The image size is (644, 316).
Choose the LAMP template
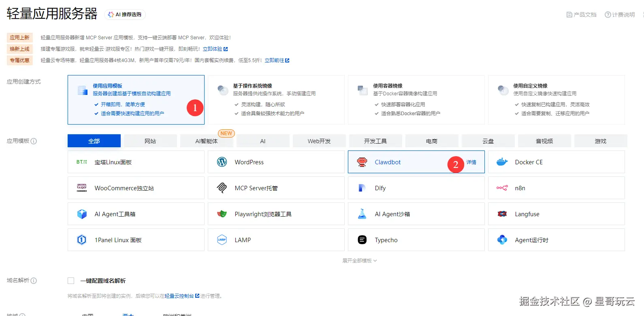276,240
